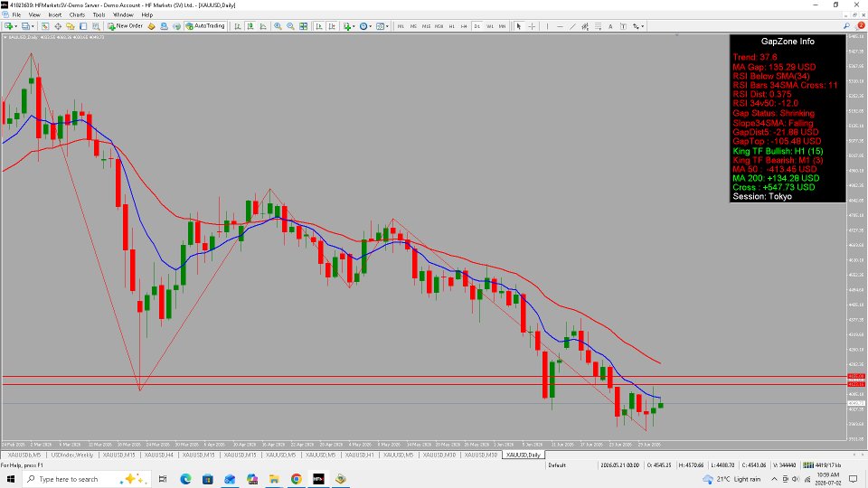Switch to the XAUUSDb,M5 chart tab
Screen dimensions: 868x488
pyautogui.click(x=24, y=455)
